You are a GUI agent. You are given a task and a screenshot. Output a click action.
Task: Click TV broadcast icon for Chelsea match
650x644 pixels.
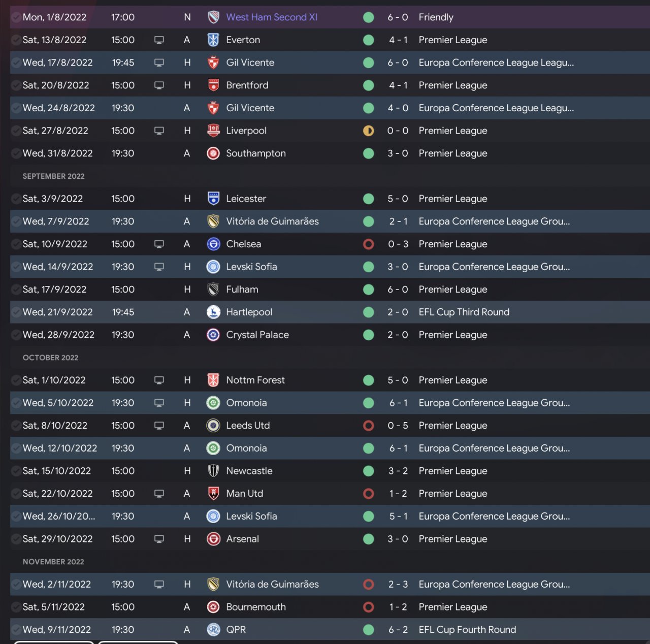(x=159, y=244)
